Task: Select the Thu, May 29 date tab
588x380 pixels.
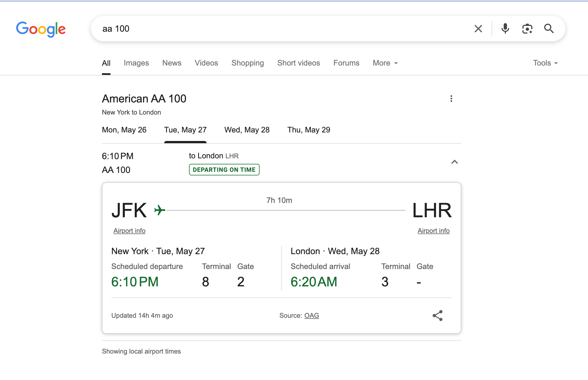Action: 309,130
